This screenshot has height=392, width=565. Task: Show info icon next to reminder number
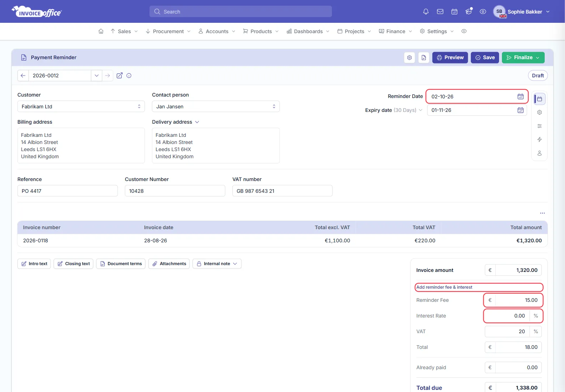[129, 76]
